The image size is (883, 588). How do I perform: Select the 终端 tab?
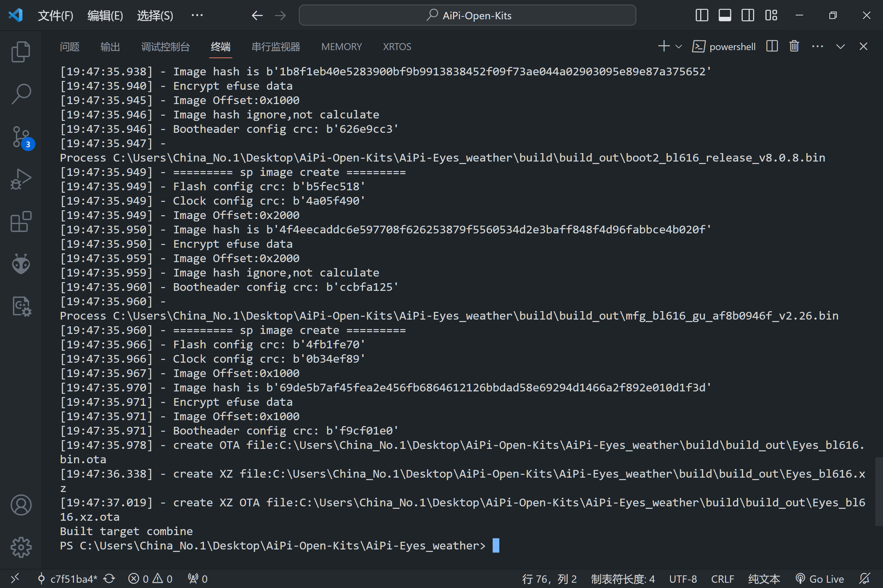point(220,47)
